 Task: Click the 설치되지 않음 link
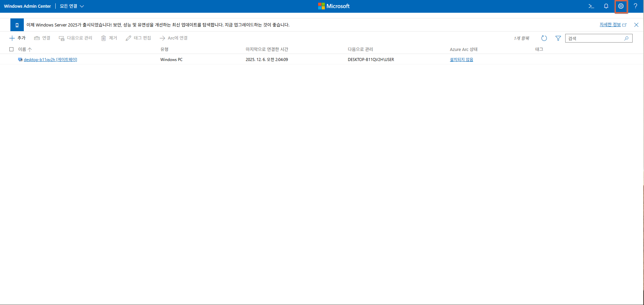(x=461, y=60)
